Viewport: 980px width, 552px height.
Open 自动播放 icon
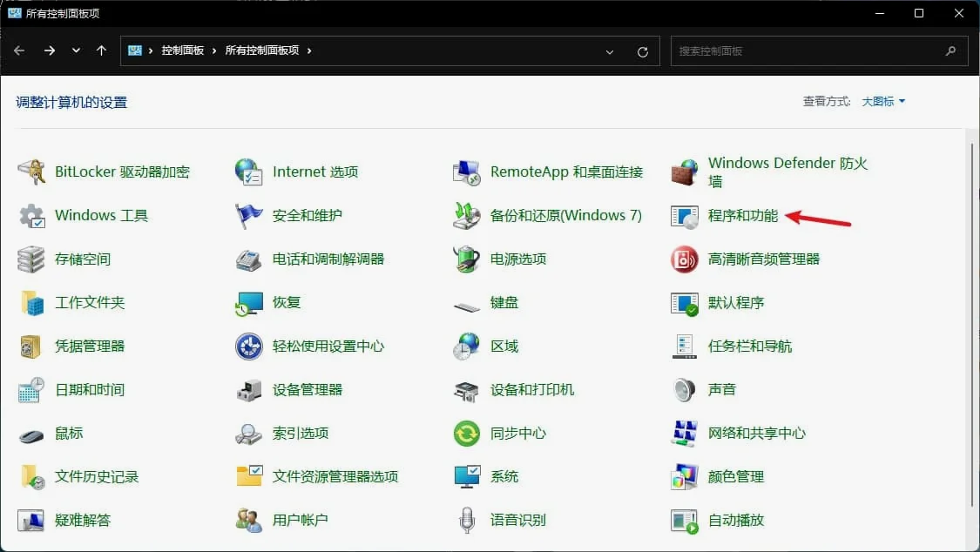(685, 521)
